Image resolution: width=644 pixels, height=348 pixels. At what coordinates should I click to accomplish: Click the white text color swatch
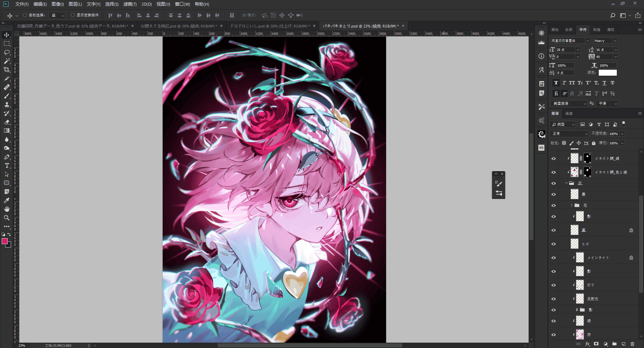point(608,73)
